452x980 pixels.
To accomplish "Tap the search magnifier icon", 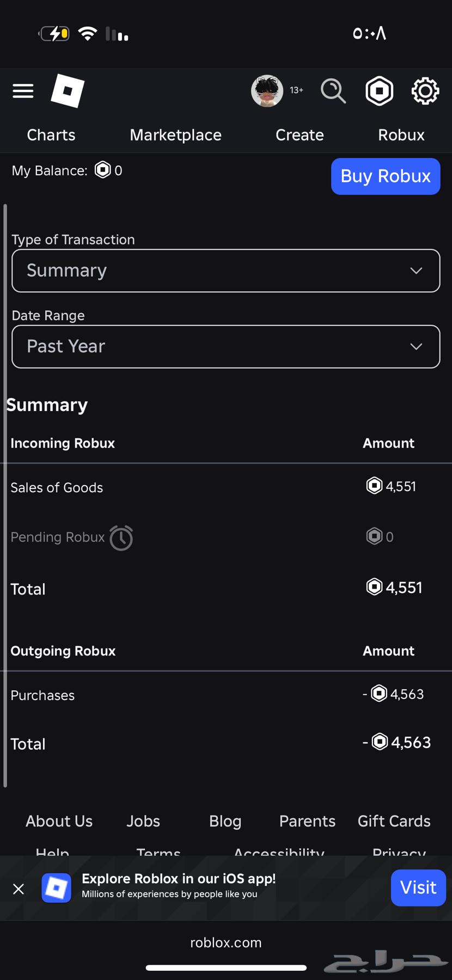I will [333, 91].
